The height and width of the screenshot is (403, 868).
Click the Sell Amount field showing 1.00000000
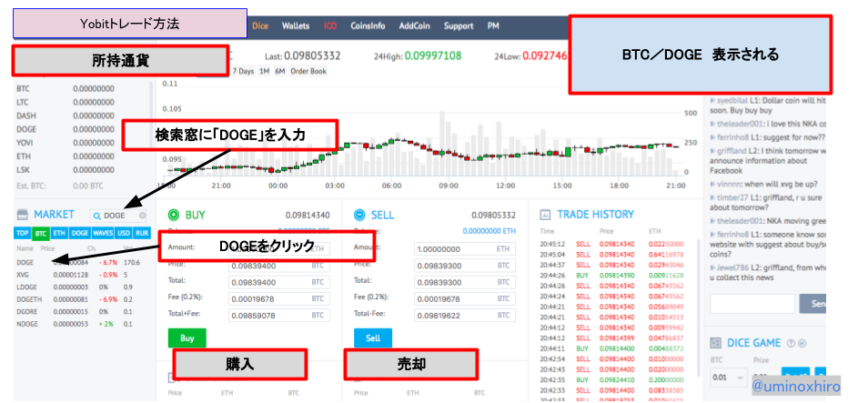[465, 249]
